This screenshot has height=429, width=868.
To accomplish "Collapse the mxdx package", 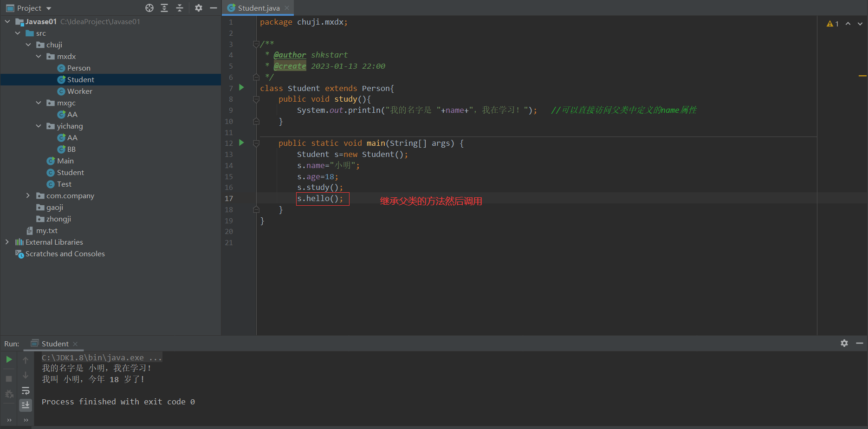I will point(39,56).
